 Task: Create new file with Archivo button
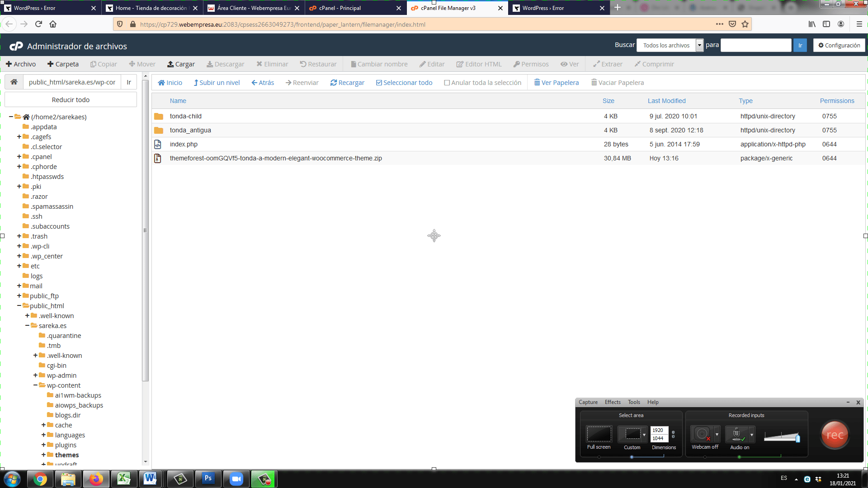[20, 64]
